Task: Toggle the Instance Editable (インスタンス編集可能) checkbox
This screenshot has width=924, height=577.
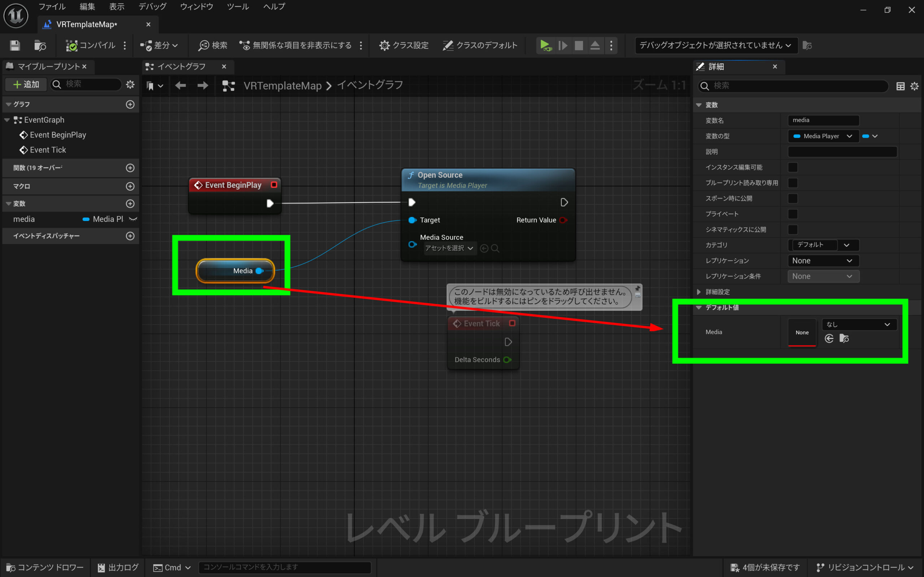Action: tap(793, 167)
